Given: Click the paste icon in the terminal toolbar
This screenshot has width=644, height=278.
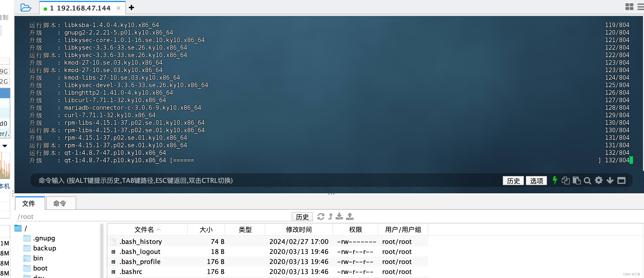Looking at the screenshot, I should [577, 181].
